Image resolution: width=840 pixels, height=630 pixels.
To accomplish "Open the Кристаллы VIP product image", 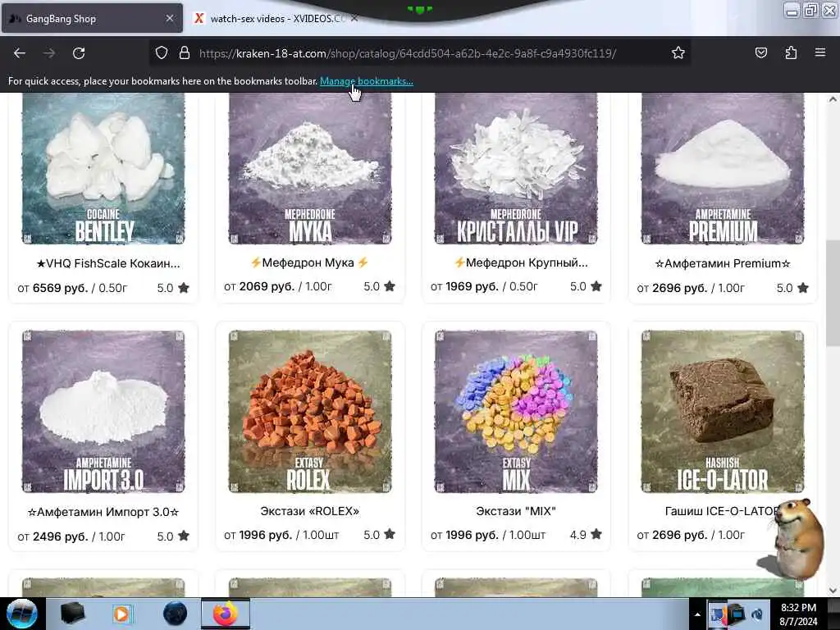I will pyautogui.click(x=516, y=168).
